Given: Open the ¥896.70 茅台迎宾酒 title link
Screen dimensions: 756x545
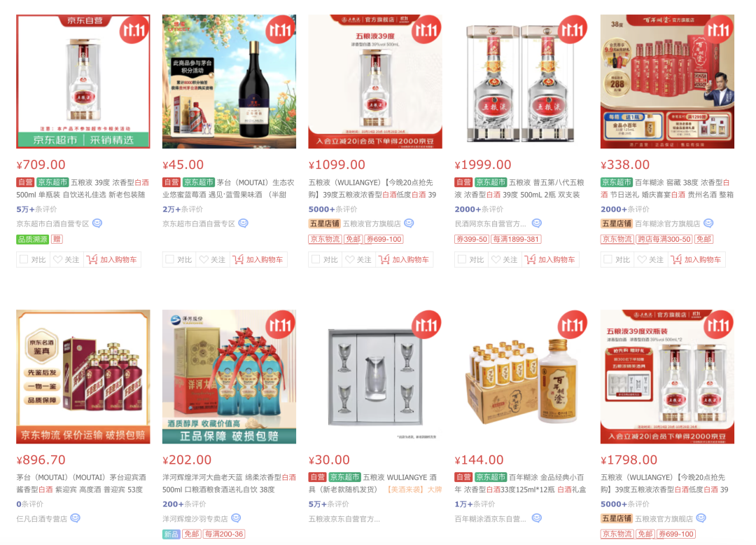Looking at the screenshot, I should 81,483.
